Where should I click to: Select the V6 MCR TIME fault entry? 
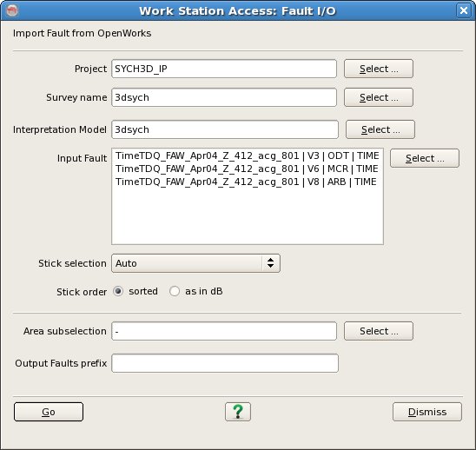[247, 169]
